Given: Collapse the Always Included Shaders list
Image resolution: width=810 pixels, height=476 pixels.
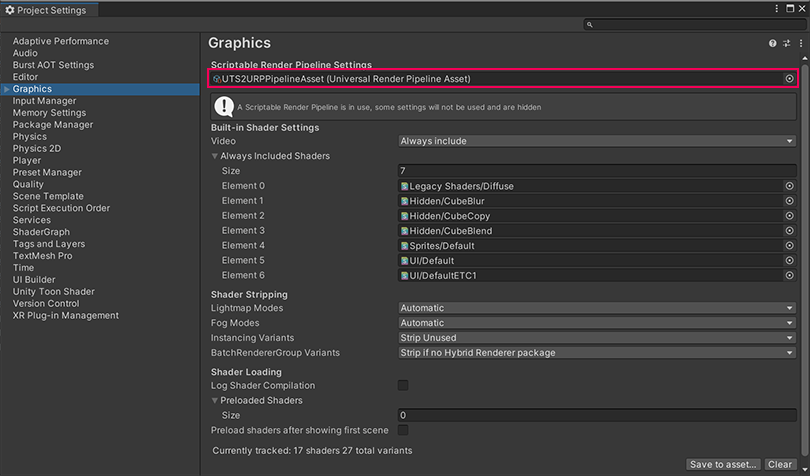Looking at the screenshot, I should point(215,156).
